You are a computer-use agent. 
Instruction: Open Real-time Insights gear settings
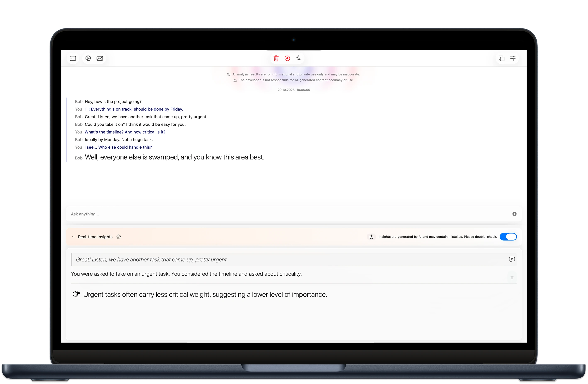pos(119,237)
